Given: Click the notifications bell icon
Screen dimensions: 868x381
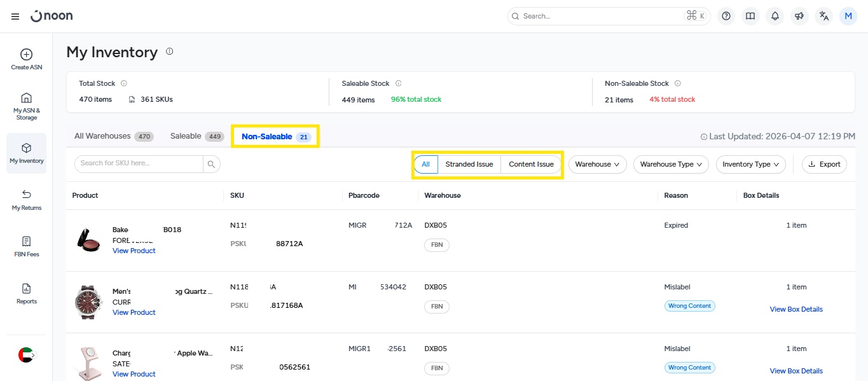Looking at the screenshot, I should point(775,17).
